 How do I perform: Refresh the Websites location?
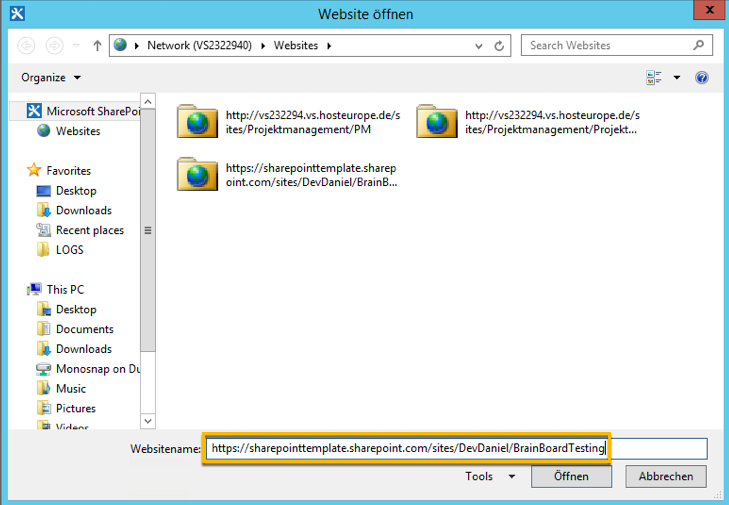(499, 46)
